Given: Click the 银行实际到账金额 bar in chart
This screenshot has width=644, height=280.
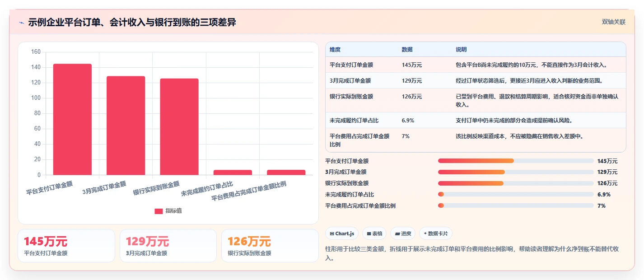Looking at the screenshot, I should [179, 126].
